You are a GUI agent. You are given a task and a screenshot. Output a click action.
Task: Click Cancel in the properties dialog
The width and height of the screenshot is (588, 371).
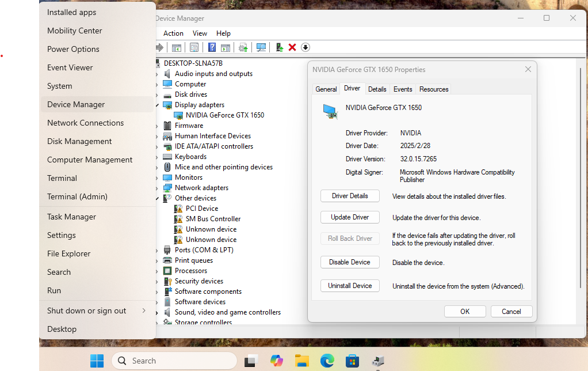(511, 311)
